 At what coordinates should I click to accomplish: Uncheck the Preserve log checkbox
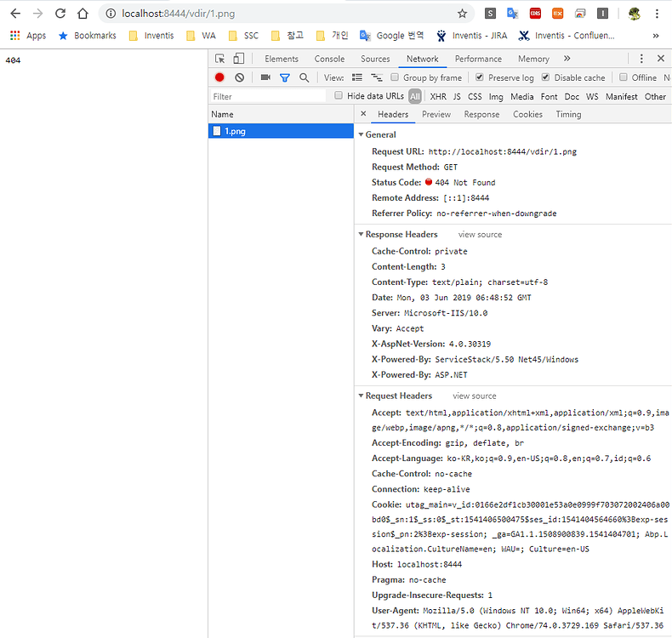480,77
